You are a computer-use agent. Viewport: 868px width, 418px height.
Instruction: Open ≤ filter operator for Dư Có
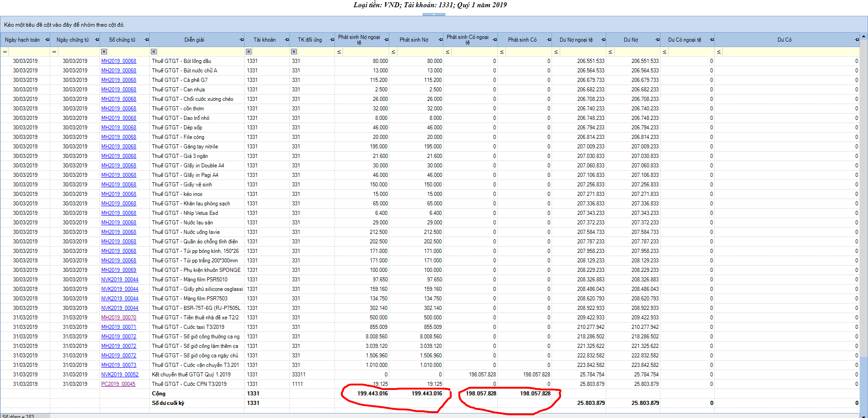point(719,52)
